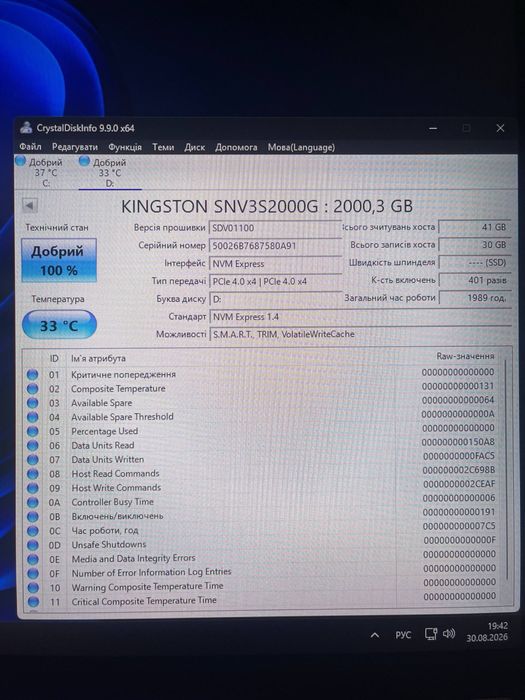Viewport: 525px width, 700px height.
Task: Click the power on hours value 1989 год.
Action: (x=474, y=297)
